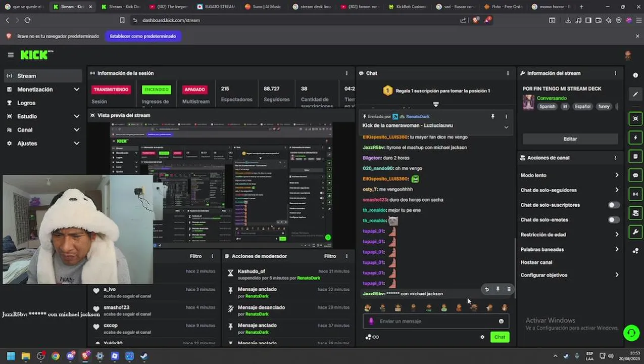Screen dimensions: 644x364
Task: Switch to the Suno AI Music browser tab
Action: pyautogui.click(x=262, y=7)
